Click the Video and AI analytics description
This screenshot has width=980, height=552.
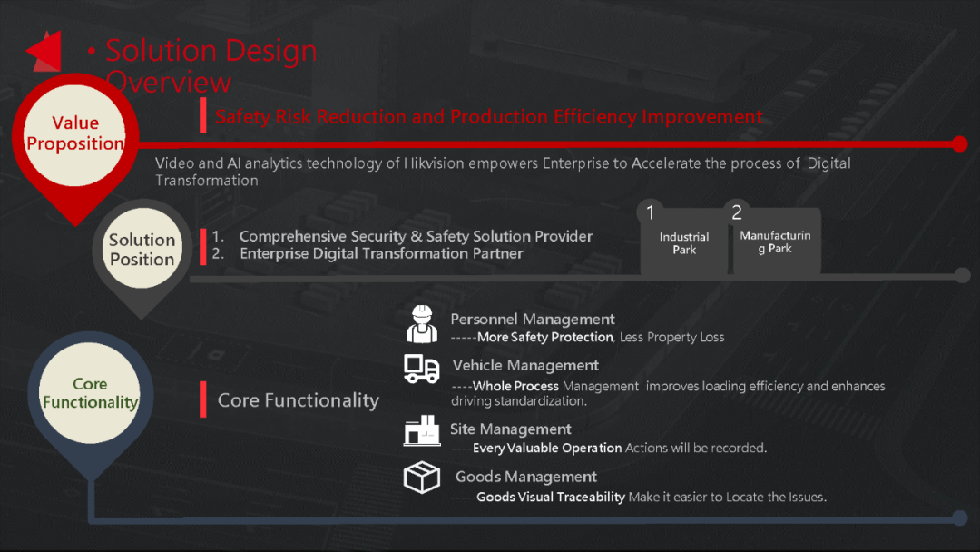click(x=503, y=172)
